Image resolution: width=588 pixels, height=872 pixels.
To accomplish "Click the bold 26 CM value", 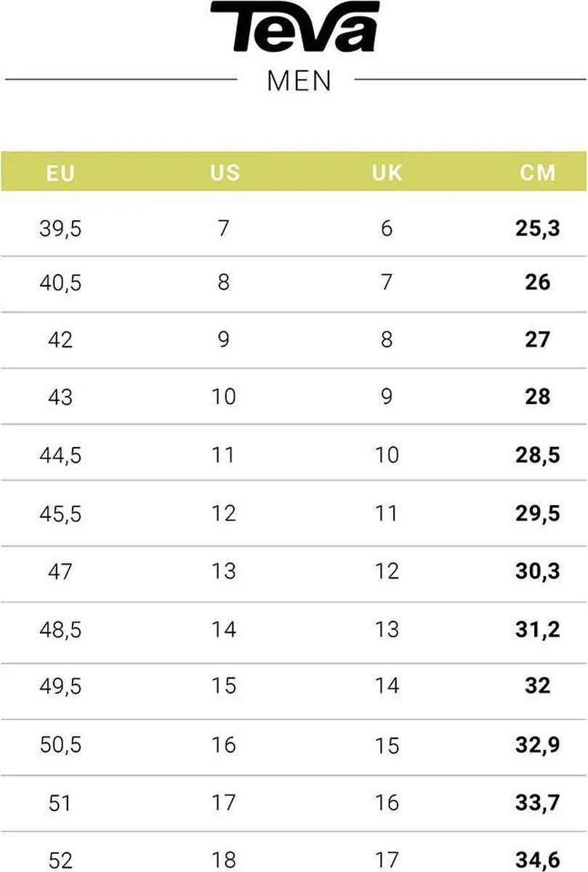I will pyautogui.click(x=538, y=282).
